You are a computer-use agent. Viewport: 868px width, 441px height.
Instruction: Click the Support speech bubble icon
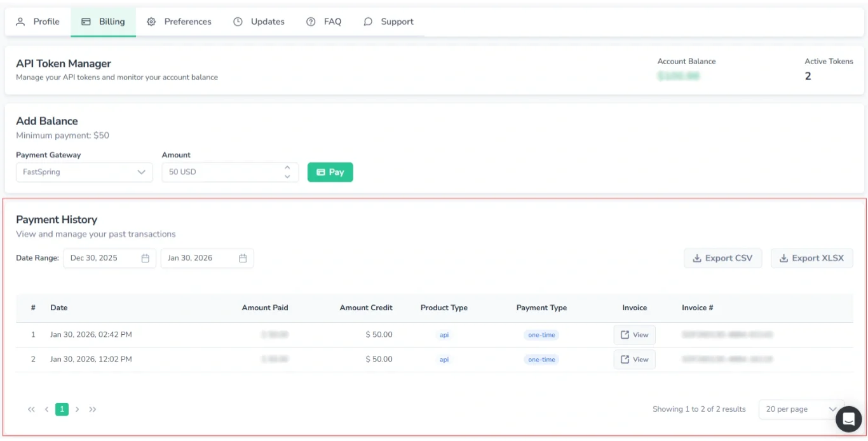click(368, 21)
